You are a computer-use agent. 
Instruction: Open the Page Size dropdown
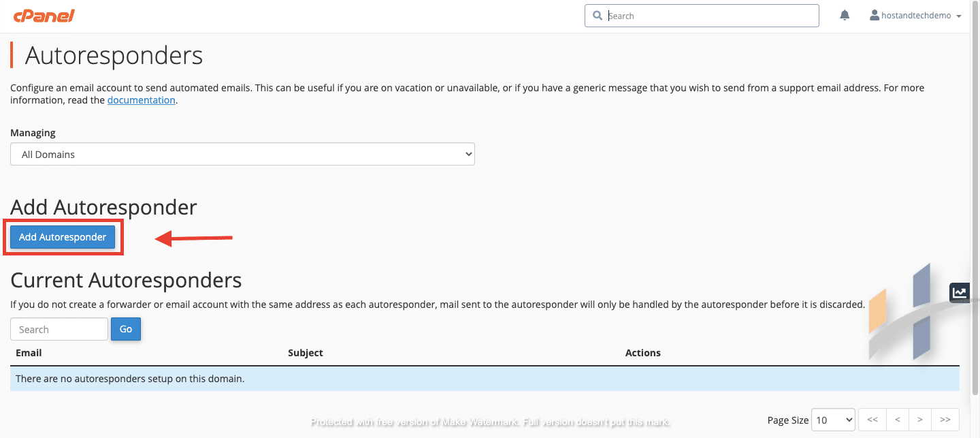click(x=833, y=420)
